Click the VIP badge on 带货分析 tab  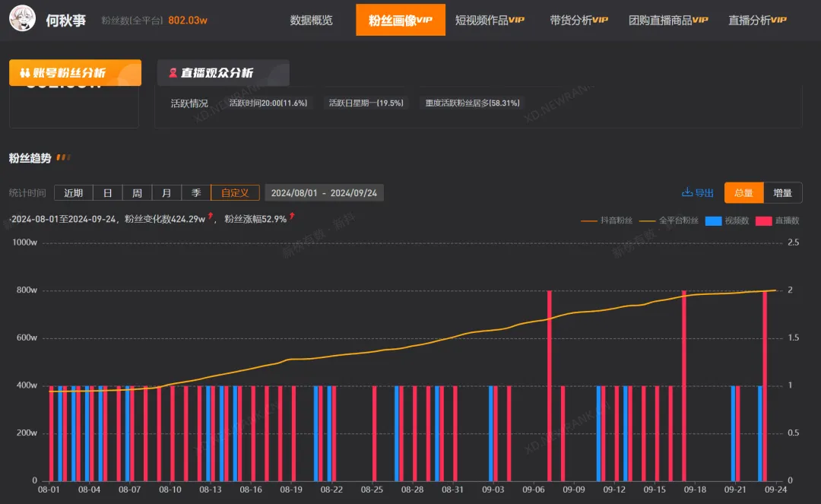[x=601, y=21]
